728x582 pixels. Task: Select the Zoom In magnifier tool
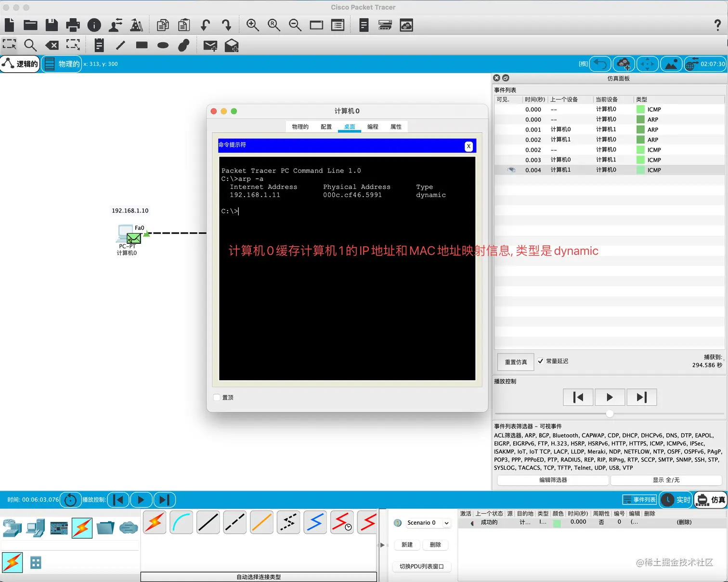pyautogui.click(x=252, y=25)
